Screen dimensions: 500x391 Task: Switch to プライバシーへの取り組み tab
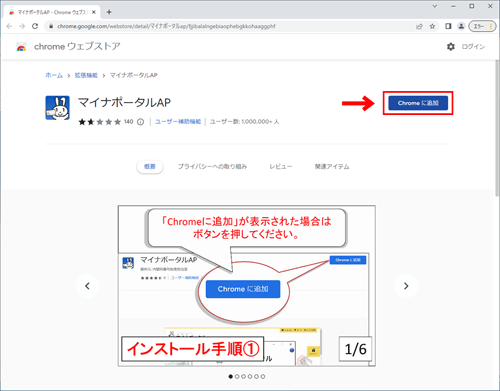[212, 166]
